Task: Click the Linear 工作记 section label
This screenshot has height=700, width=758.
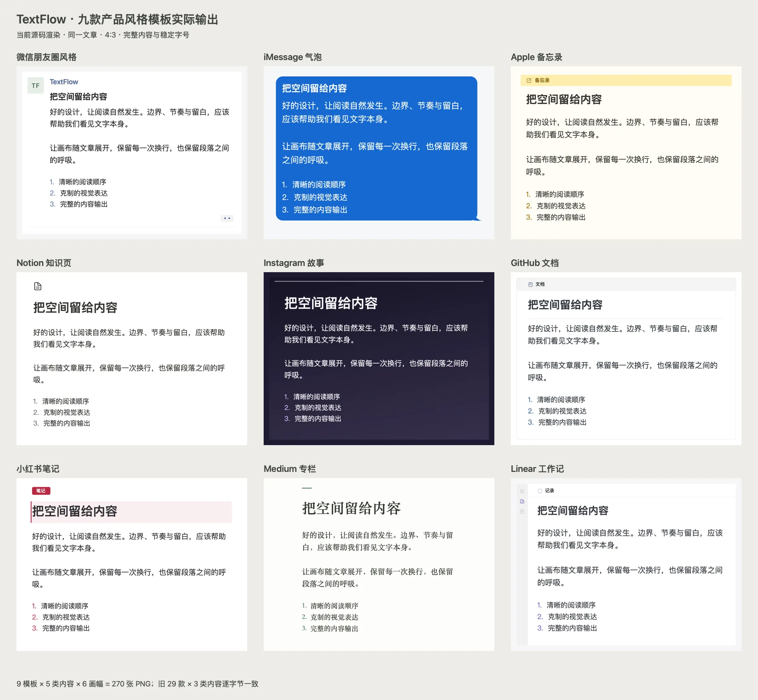Action: point(537,469)
